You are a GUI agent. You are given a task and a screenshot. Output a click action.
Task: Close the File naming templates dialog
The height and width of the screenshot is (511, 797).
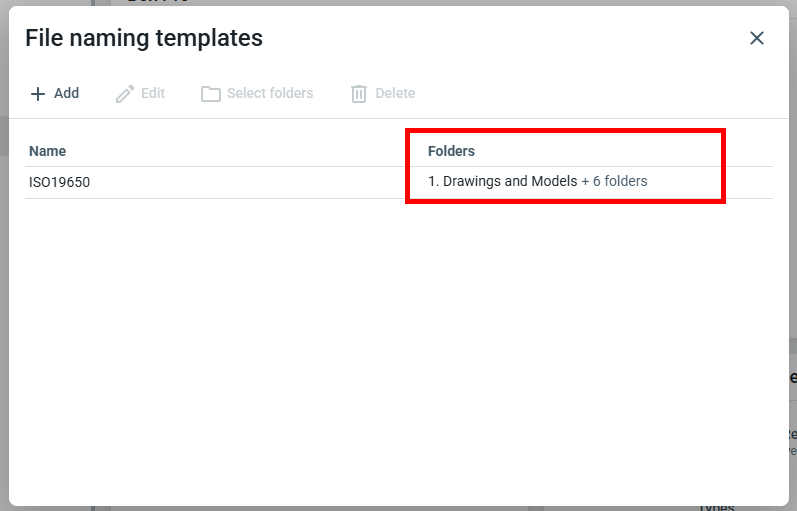pos(757,38)
